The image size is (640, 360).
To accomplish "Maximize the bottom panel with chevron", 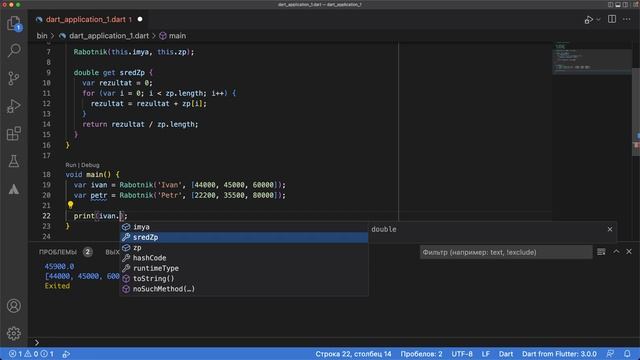I will pyautogui.click(x=616, y=251).
